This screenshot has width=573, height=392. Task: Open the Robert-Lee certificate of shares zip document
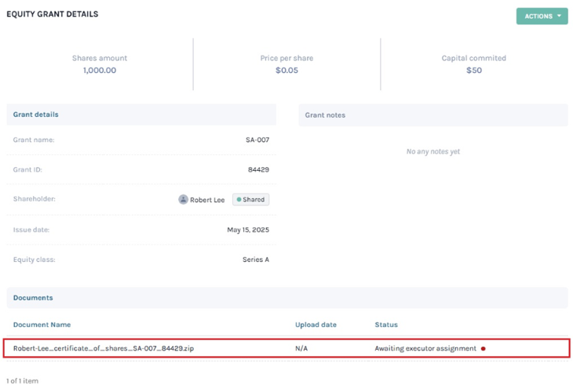(104, 348)
